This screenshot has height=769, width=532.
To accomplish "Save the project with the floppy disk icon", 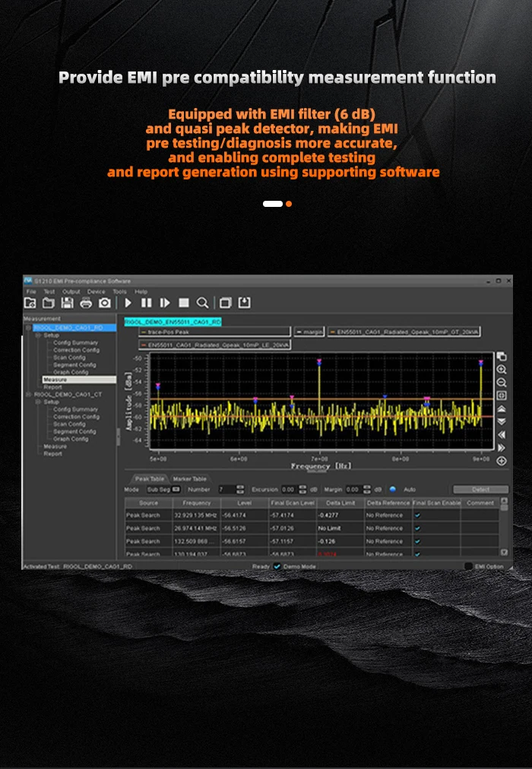I will tap(67, 303).
